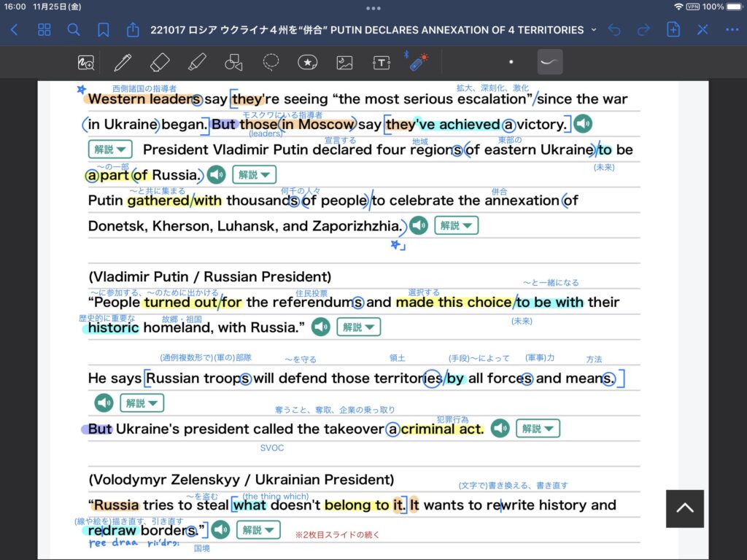The width and height of the screenshot is (747, 560).
Task: Activate the laser pointer tool
Action: pos(417,62)
